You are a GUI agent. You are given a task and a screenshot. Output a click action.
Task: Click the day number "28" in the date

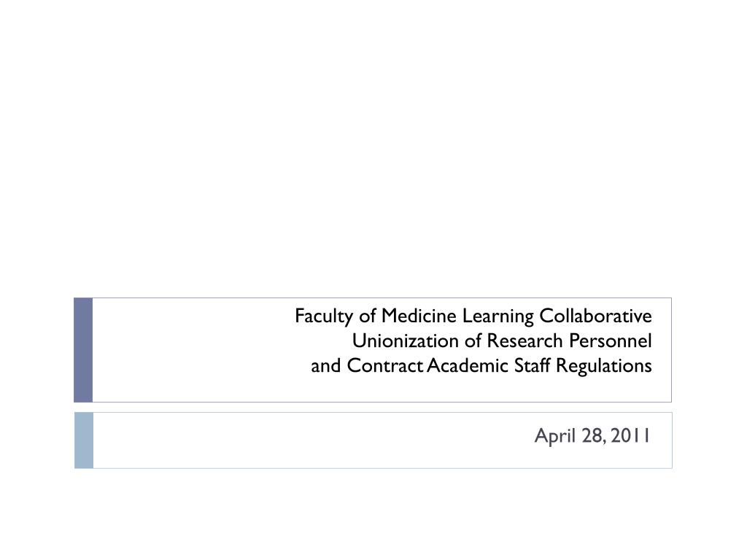(592, 436)
